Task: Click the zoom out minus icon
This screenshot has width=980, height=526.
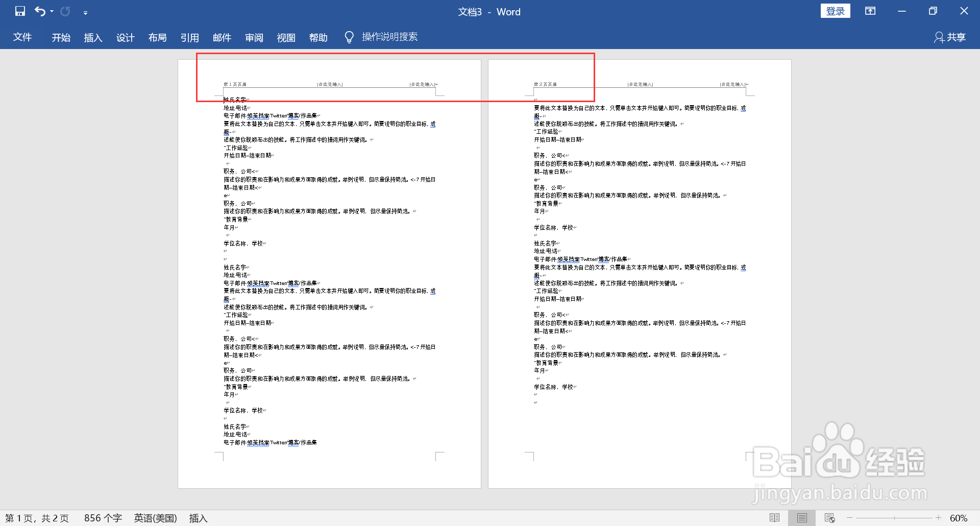Action: click(850, 517)
